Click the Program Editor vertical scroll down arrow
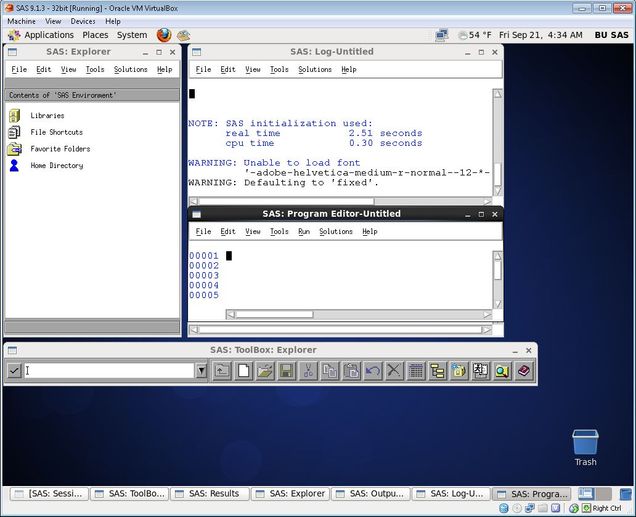This screenshot has height=517, width=636. coord(497,304)
